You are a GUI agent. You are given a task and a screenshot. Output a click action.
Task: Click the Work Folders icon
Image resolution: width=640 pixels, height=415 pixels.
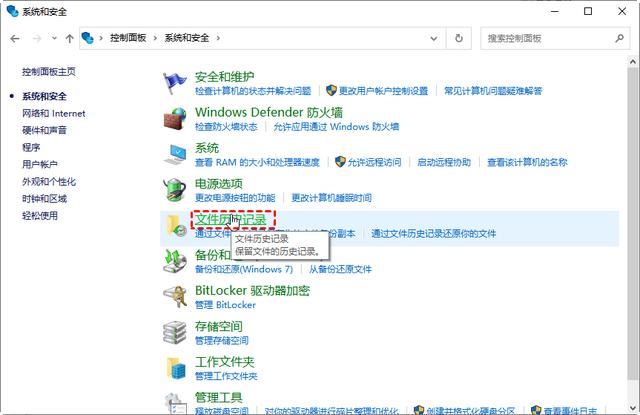coord(176,368)
